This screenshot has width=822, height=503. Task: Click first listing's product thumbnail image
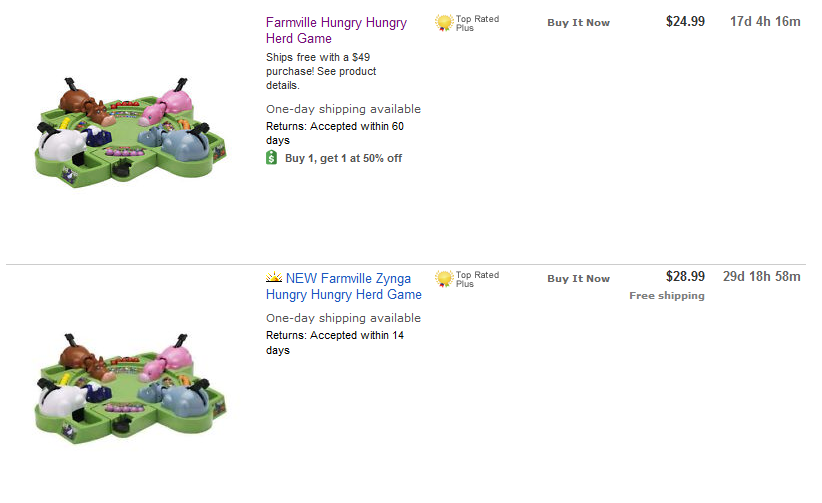pos(130,132)
